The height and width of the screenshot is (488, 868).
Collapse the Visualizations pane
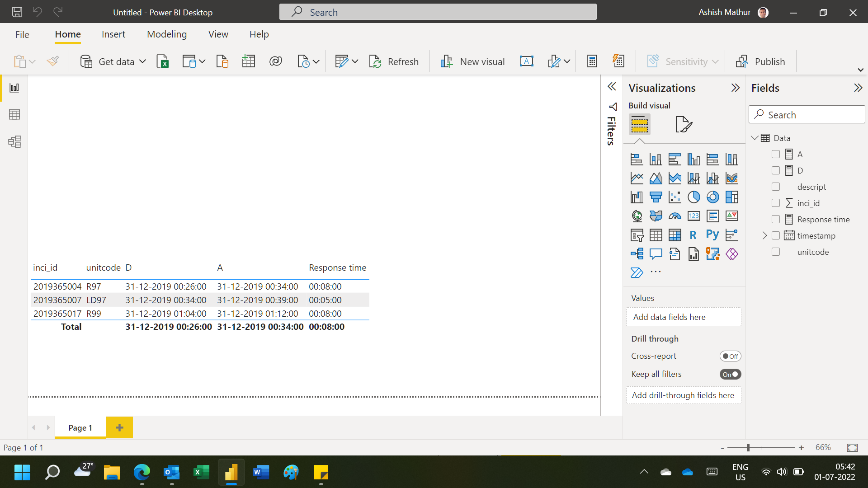736,88
